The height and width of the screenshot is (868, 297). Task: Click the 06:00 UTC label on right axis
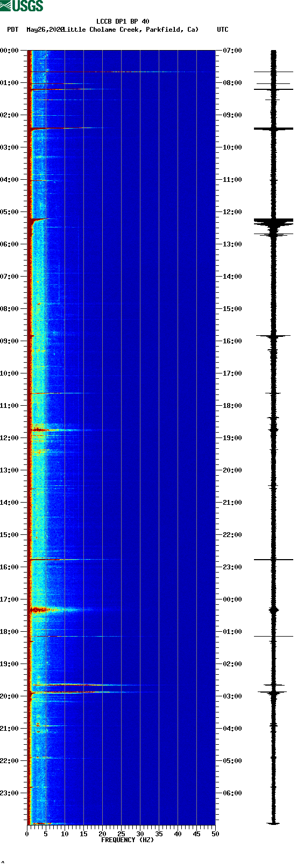point(232,793)
